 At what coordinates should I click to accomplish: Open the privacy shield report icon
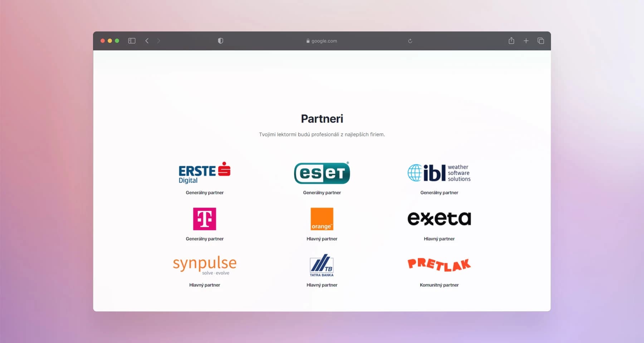tap(220, 41)
